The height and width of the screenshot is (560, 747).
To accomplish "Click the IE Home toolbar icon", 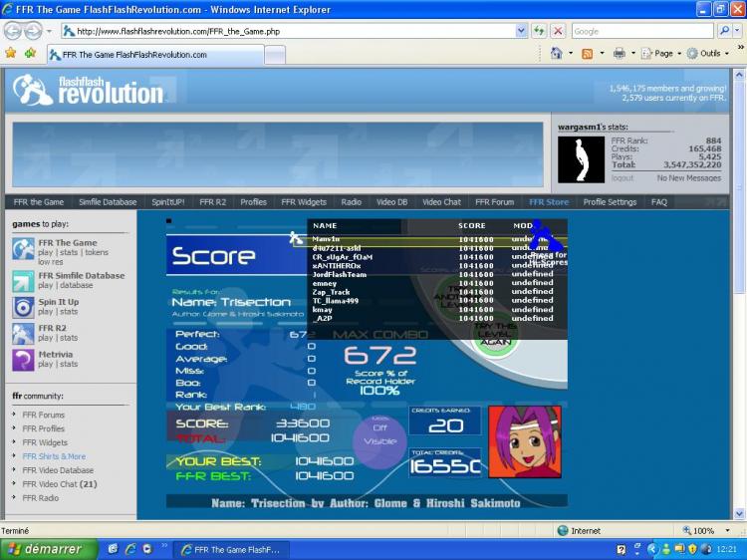I will [557, 53].
